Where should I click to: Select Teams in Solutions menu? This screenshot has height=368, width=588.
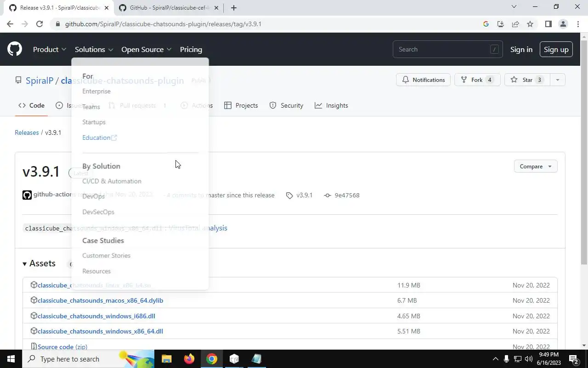click(91, 107)
